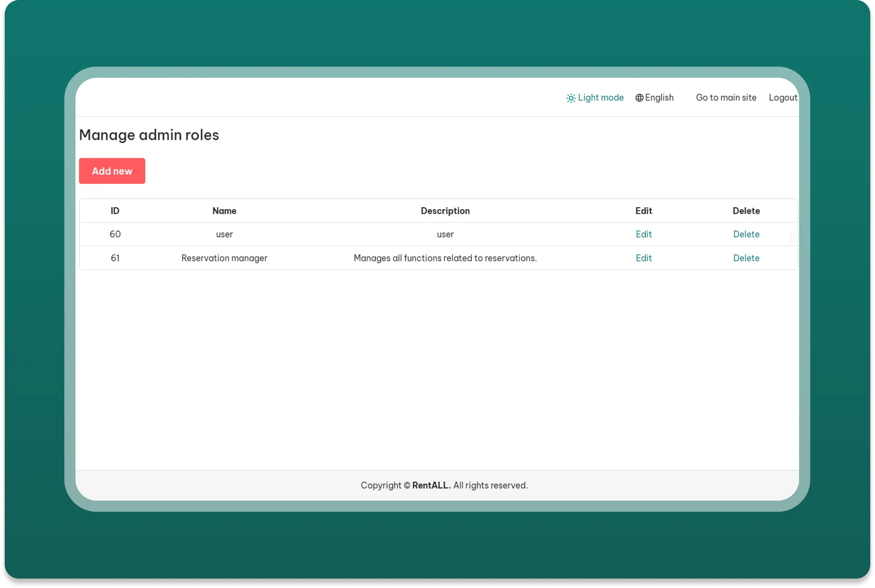Viewport: 875px width, 588px height.
Task: Select the ID column header
Action: click(x=115, y=211)
